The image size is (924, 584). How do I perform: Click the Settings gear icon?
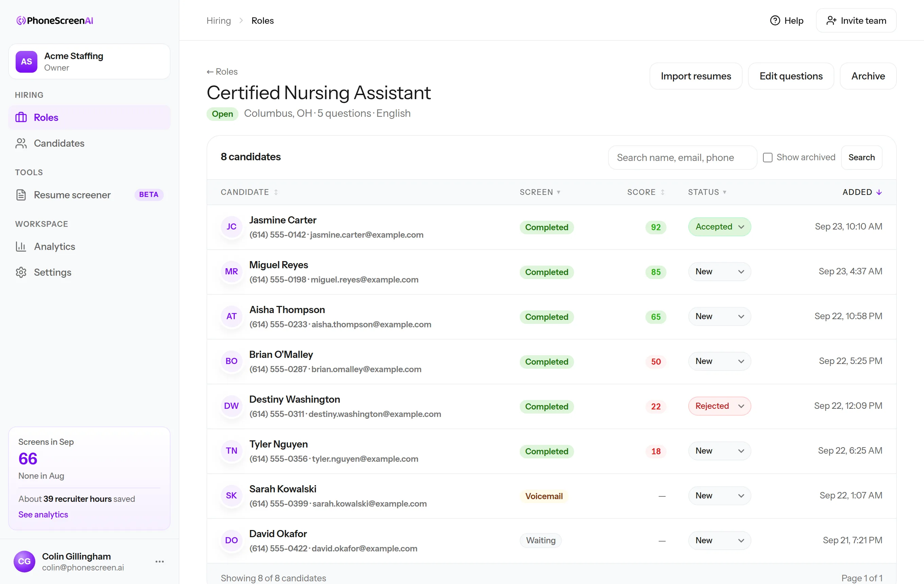pos(21,272)
